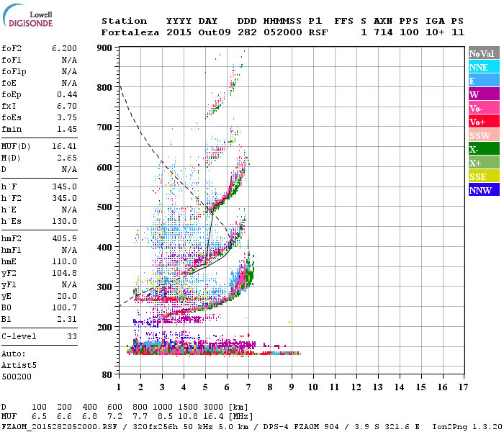Click the Vo- pink legend swatch
504x432 pixels.
(x=482, y=108)
